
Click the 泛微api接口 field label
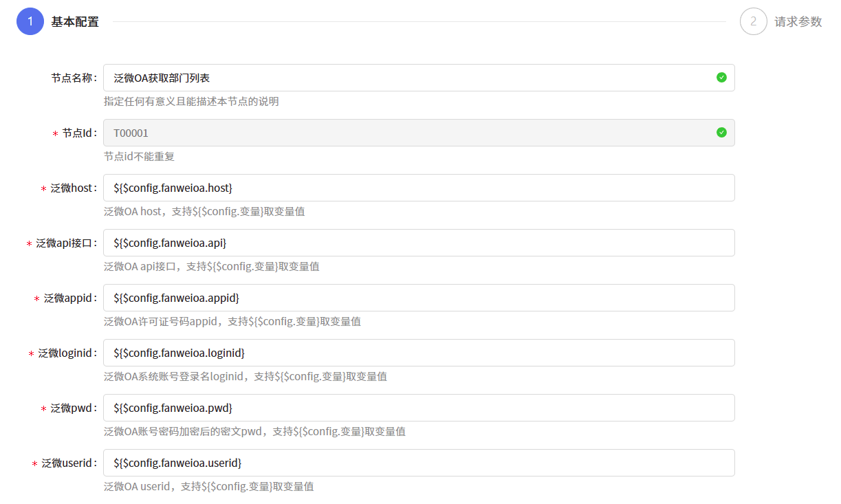(64, 243)
